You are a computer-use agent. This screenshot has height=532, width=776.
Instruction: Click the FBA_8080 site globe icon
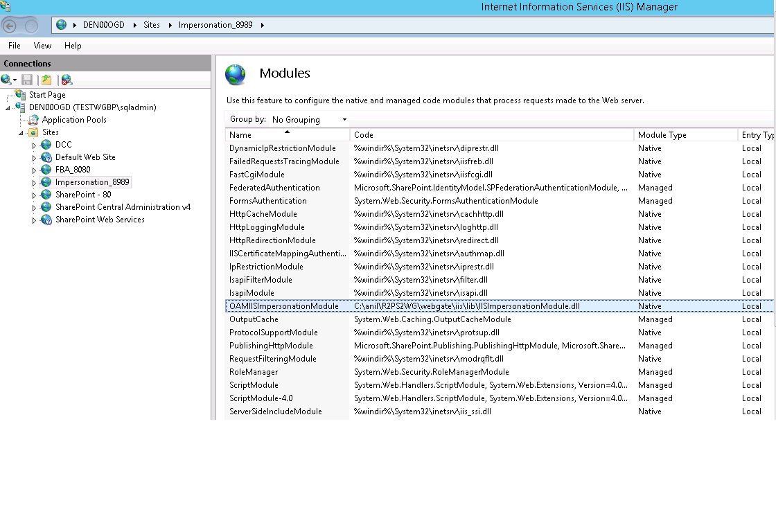pyautogui.click(x=46, y=169)
